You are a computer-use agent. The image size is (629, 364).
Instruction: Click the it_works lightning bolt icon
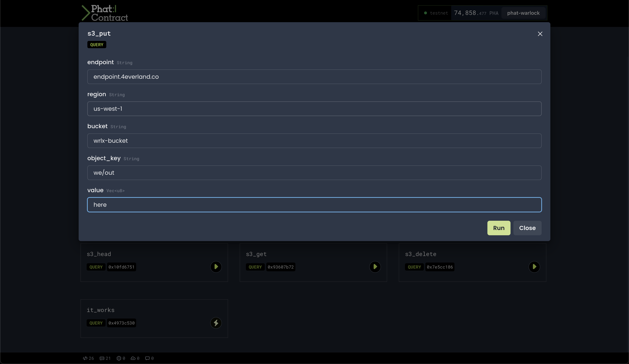pos(216,323)
